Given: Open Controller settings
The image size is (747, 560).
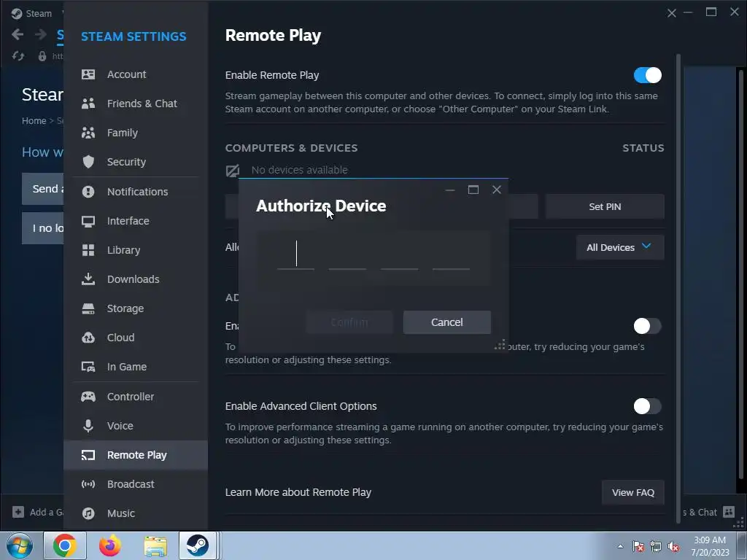Looking at the screenshot, I should (x=136, y=397).
